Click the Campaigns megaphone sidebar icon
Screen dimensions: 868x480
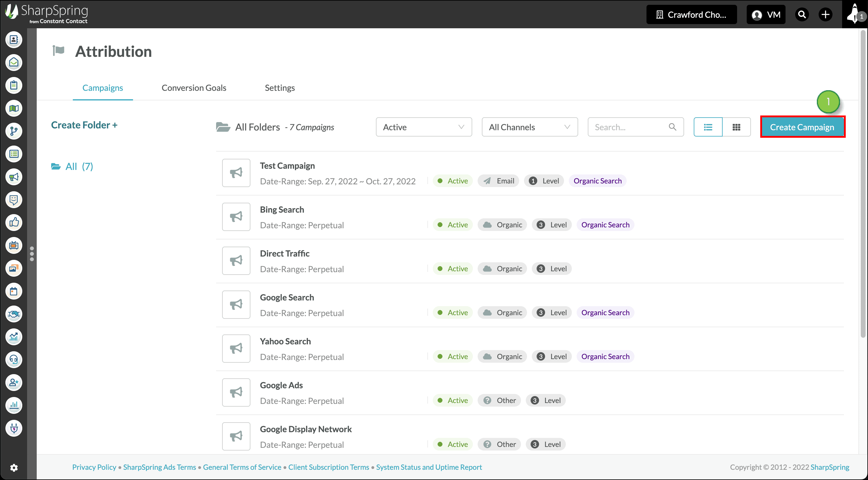14,177
